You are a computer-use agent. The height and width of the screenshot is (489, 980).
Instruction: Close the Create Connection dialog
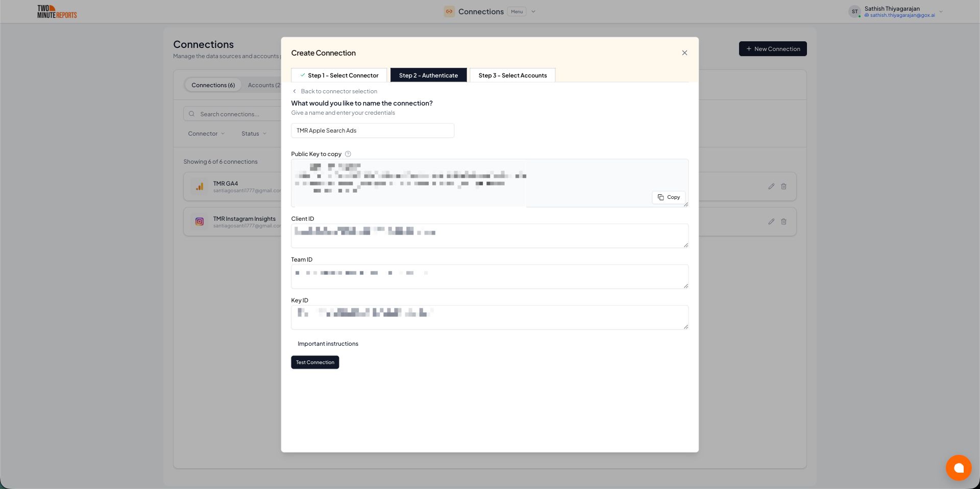[x=684, y=53]
